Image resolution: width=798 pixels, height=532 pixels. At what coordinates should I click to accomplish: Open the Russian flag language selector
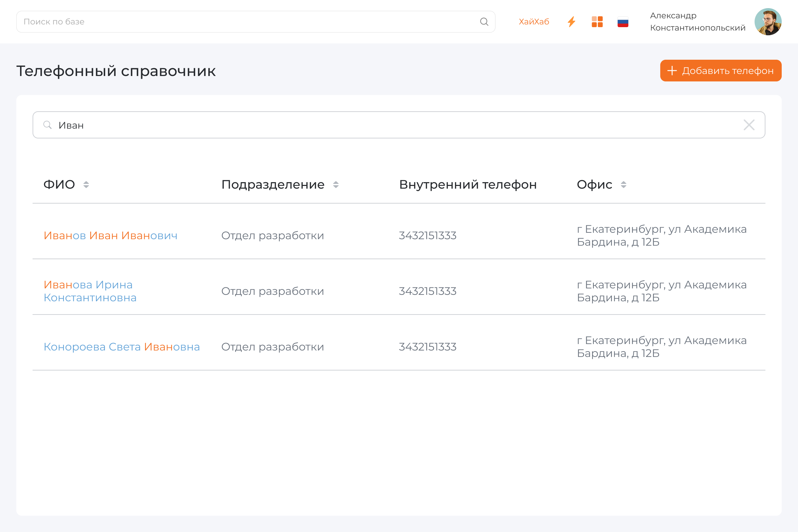(x=623, y=21)
